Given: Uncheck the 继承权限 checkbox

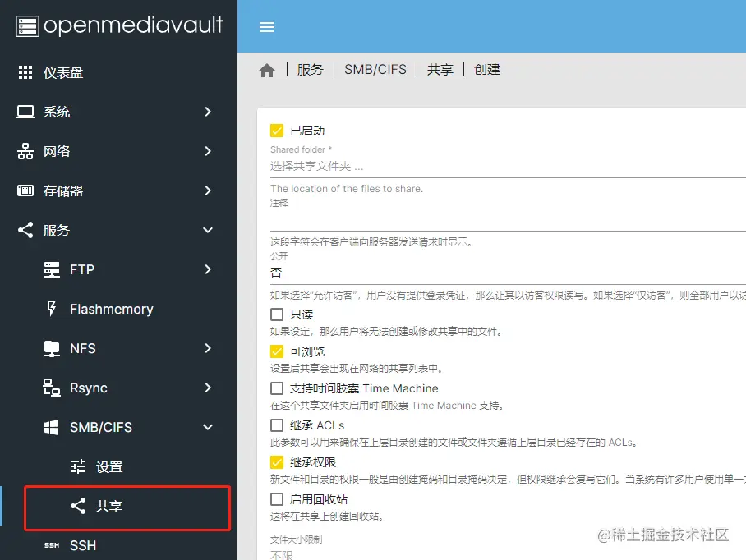Looking at the screenshot, I should (277, 462).
